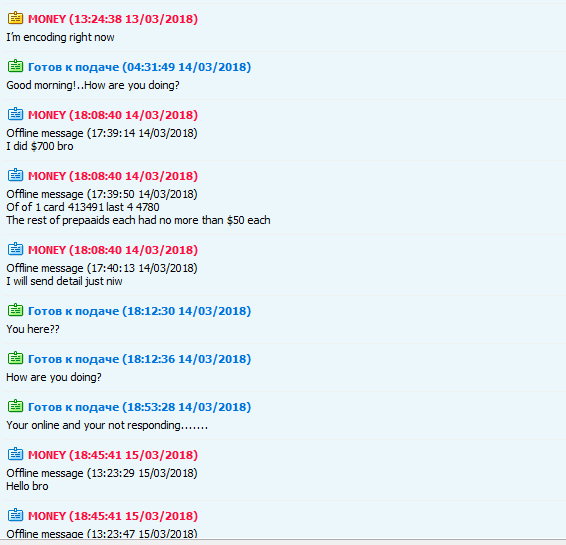Select message "Good morning!..How are you doing?"

93,85
